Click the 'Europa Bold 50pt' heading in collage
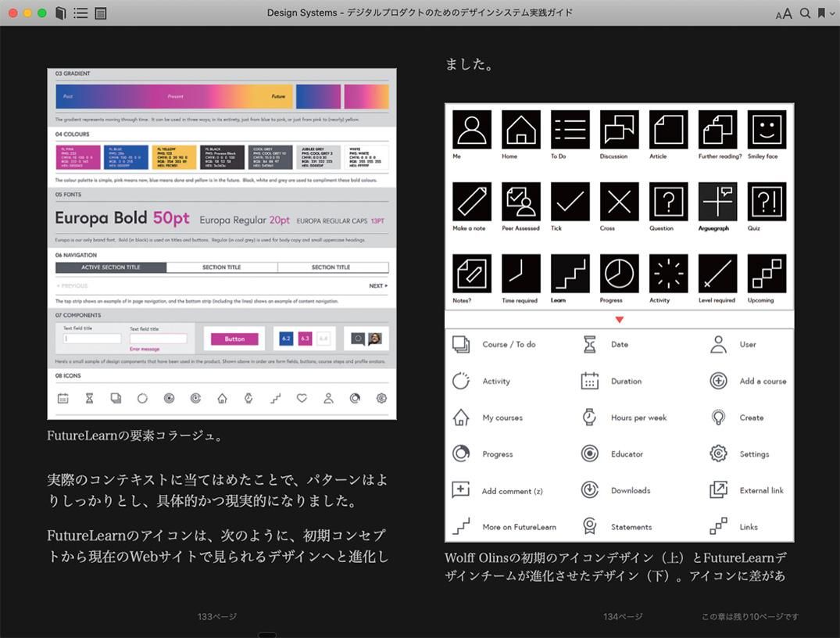 coord(122,218)
